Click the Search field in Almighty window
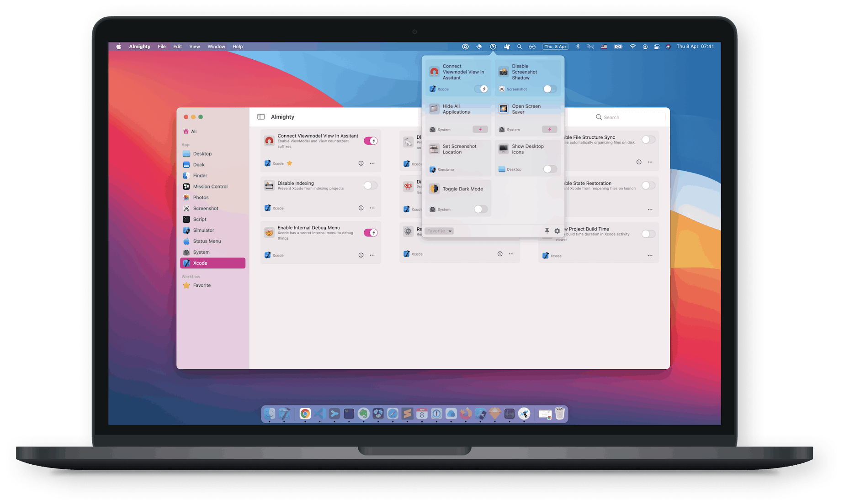 (x=630, y=117)
